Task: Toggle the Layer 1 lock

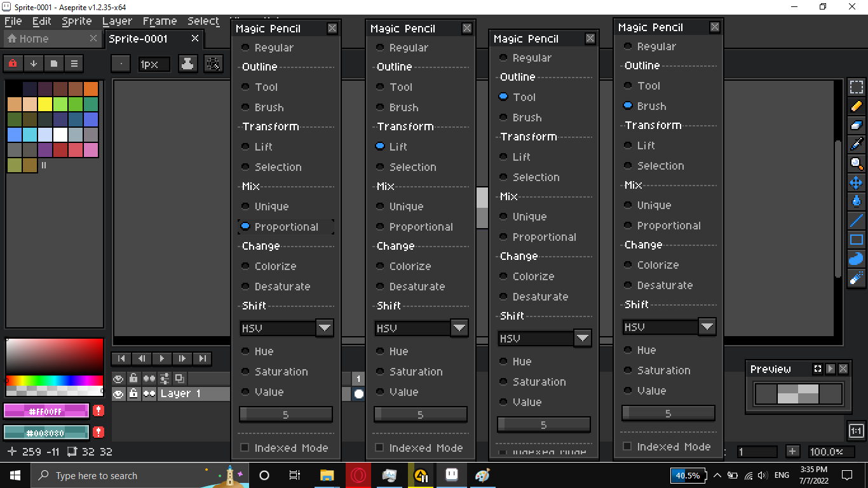Action: click(133, 394)
